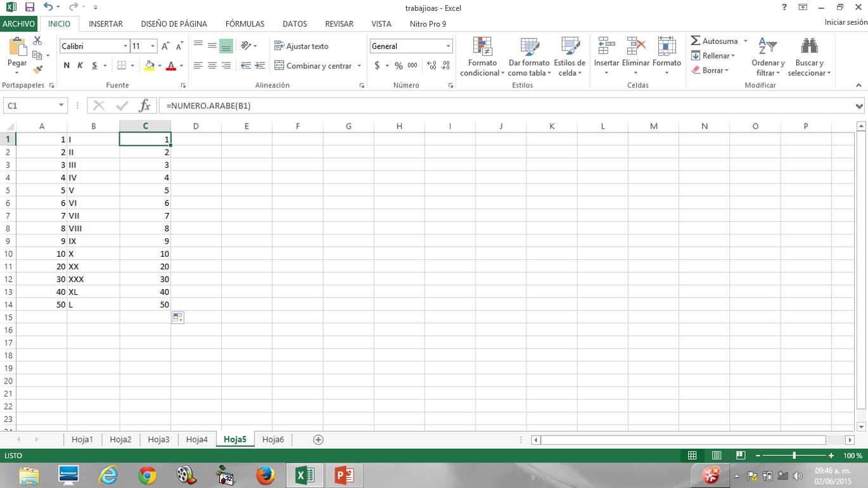Expand the font size dropdown

point(151,46)
